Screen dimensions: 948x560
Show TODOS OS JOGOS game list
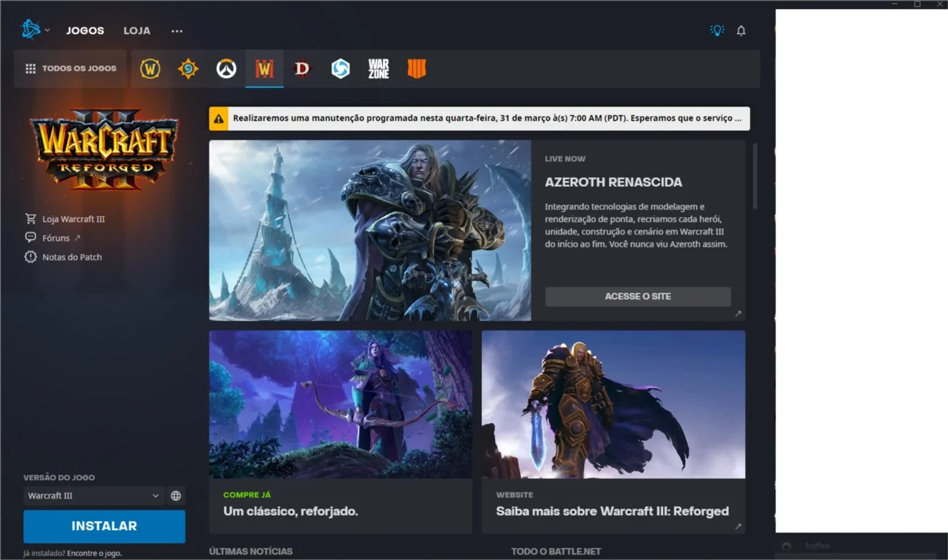click(x=70, y=69)
